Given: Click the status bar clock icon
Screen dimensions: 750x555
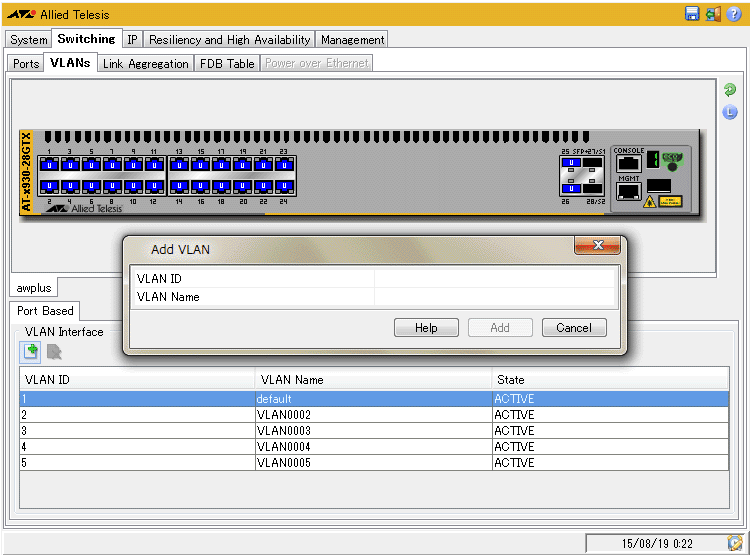Looking at the screenshot, I should pyautogui.click(x=735, y=543).
